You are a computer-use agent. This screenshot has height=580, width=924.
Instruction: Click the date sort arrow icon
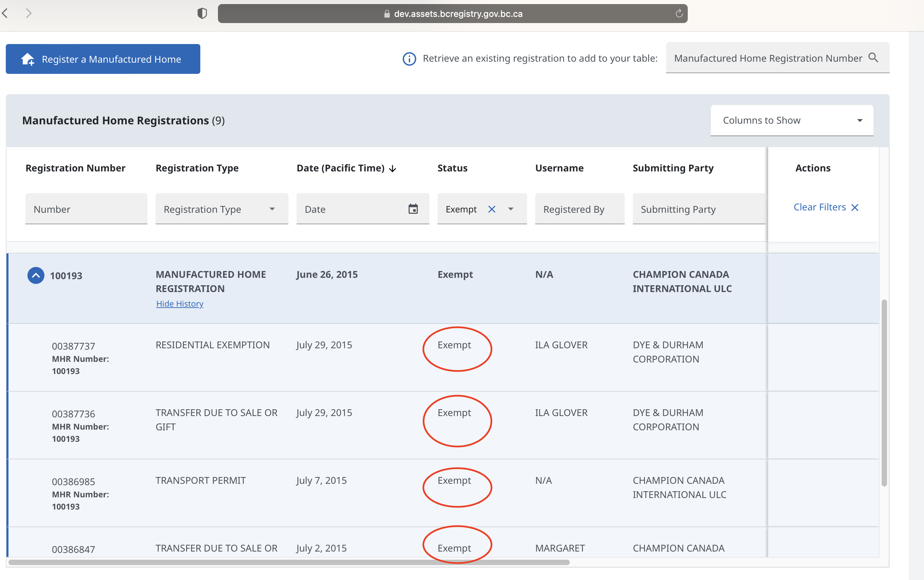click(393, 169)
